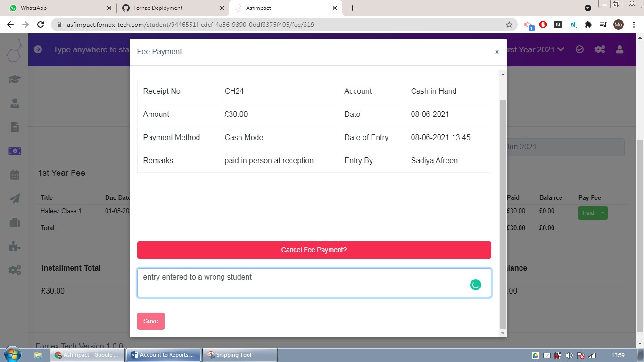Screen dimensions: 644x362
Task: Click the Hafeez Class 1 row title
Action: (x=61, y=211)
